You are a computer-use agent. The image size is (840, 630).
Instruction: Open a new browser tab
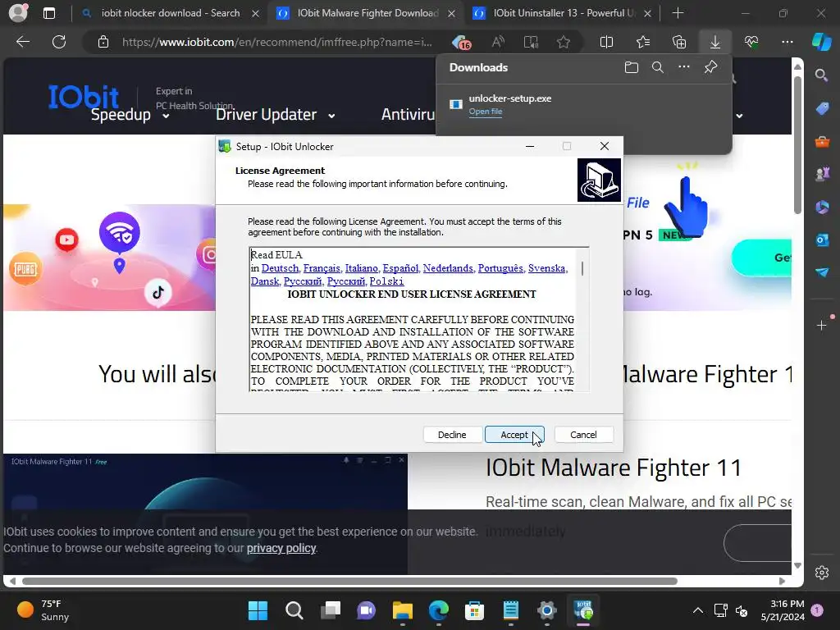coord(678,13)
